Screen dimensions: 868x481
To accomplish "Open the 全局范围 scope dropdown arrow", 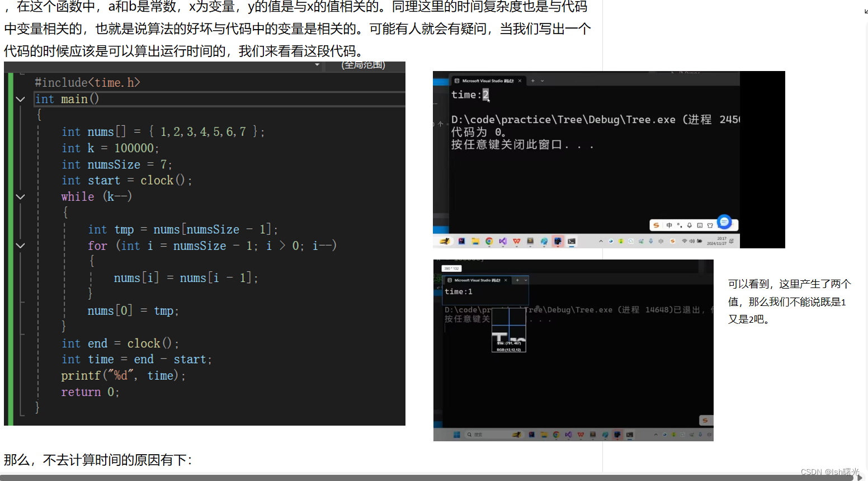I will [317, 65].
